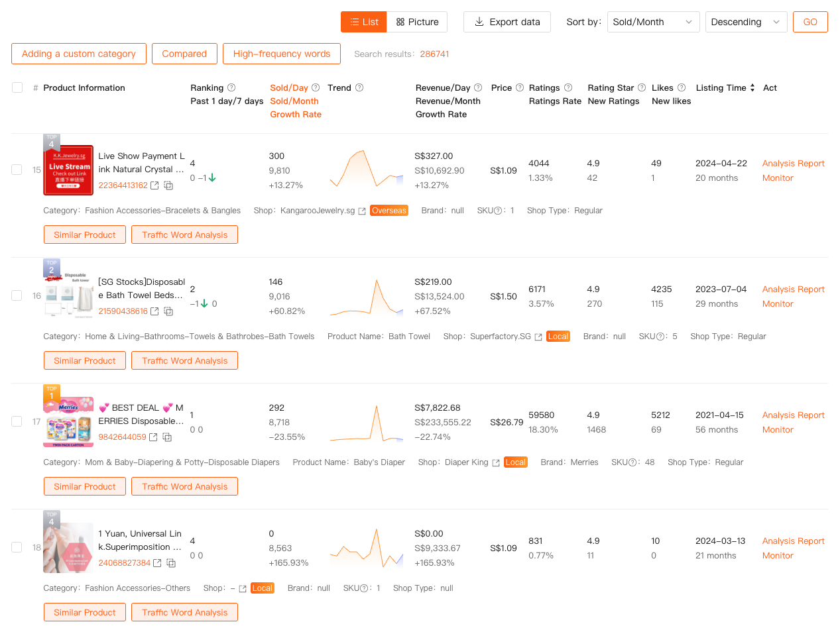The height and width of the screenshot is (630, 840).
Task: Open the Sold/Month sort dropdown
Action: pos(653,22)
